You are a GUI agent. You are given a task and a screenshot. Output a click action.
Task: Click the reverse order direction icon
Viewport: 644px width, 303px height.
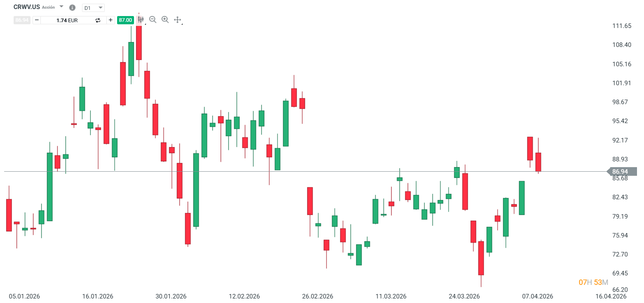98,20
